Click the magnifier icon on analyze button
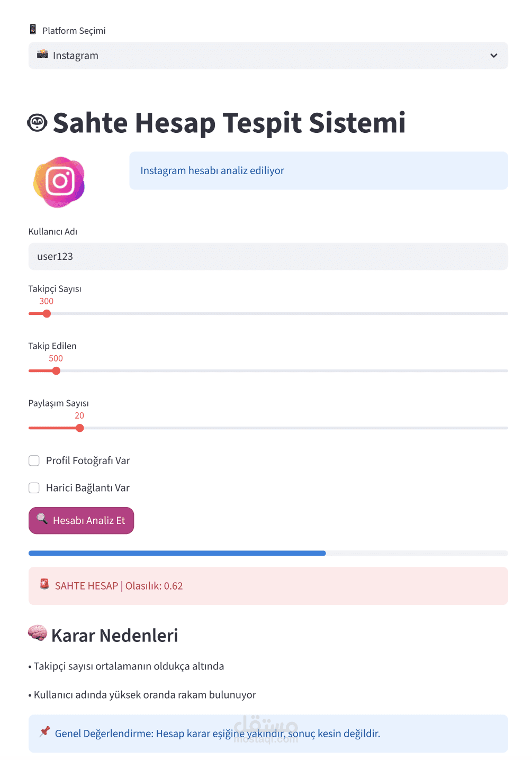532x760 pixels. (x=42, y=519)
